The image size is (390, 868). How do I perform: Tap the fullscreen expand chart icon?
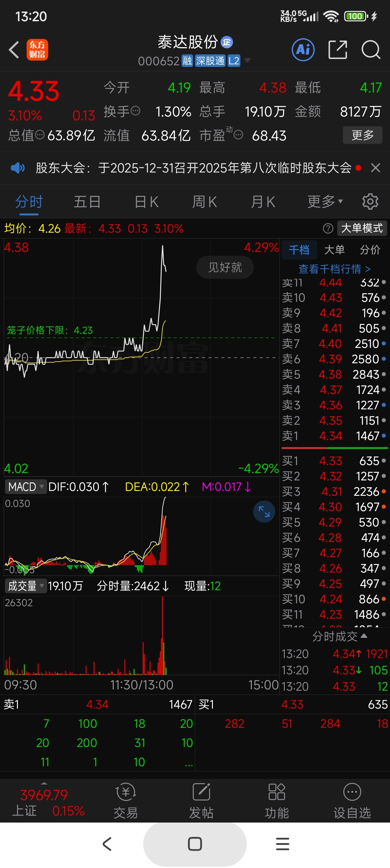(x=264, y=512)
